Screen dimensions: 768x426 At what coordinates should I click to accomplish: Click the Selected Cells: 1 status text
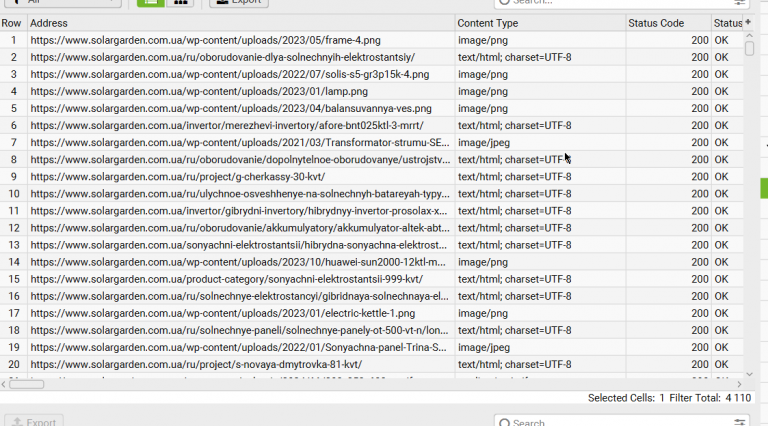click(626, 398)
